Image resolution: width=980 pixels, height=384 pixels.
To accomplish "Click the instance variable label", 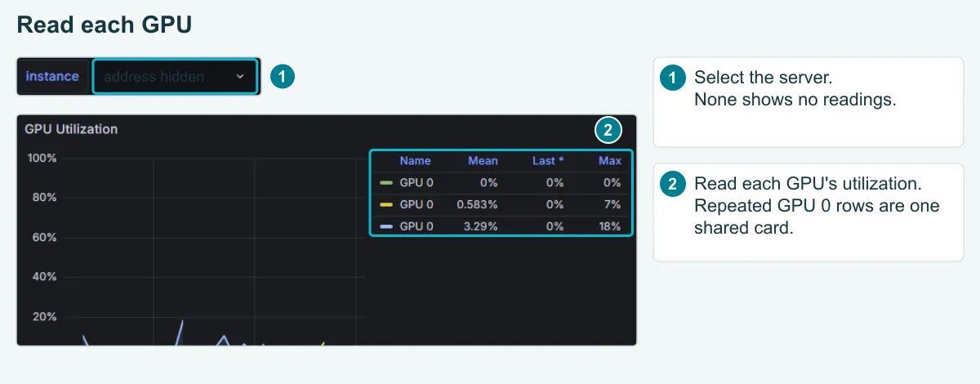I will (x=52, y=76).
